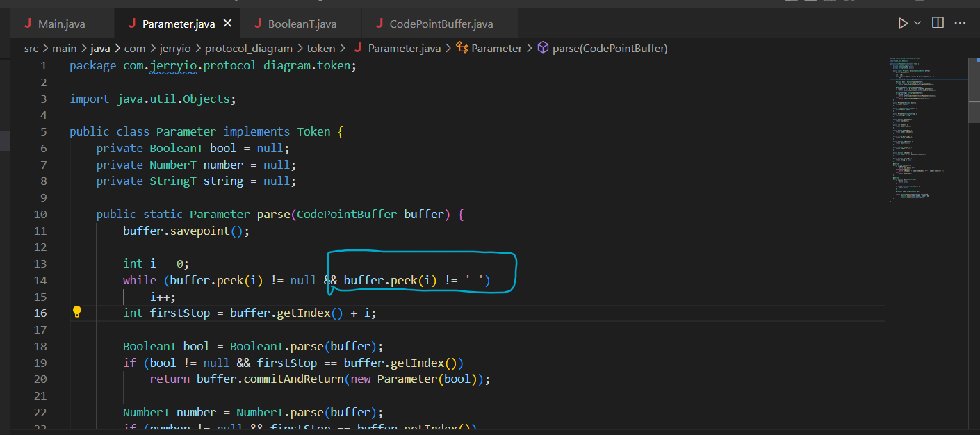The image size is (980, 435).
Task: Close the Parameter.java tab
Action: [x=227, y=24]
